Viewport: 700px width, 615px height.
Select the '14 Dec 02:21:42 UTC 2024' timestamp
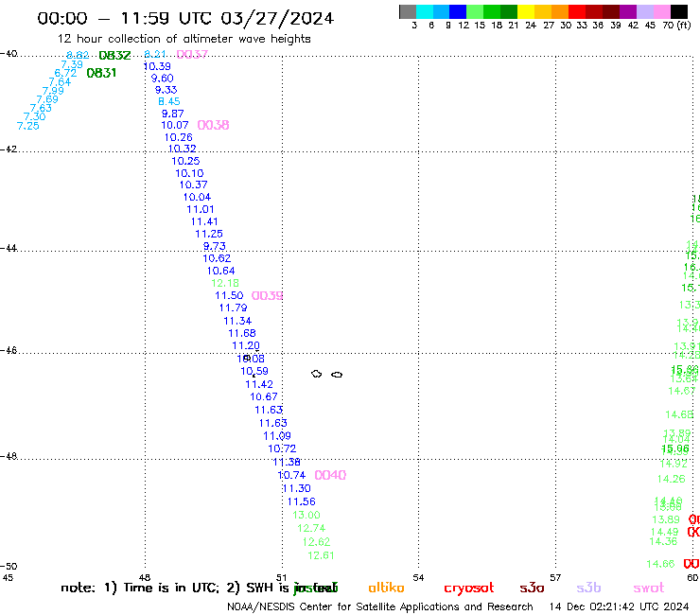pos(619,606)
